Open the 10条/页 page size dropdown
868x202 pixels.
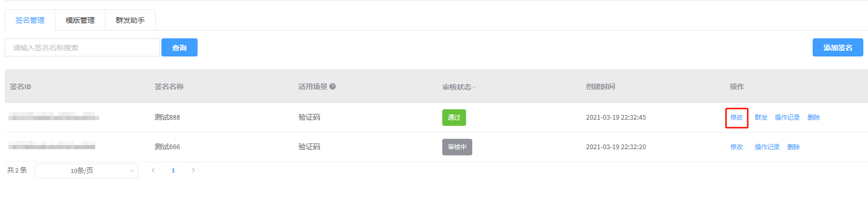[x=86, y=170]
